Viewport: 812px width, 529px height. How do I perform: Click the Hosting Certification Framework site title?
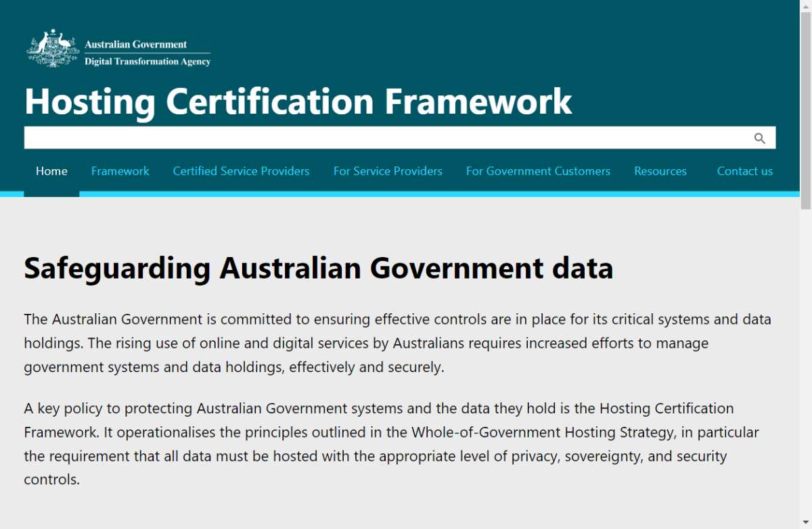(298, 101)
